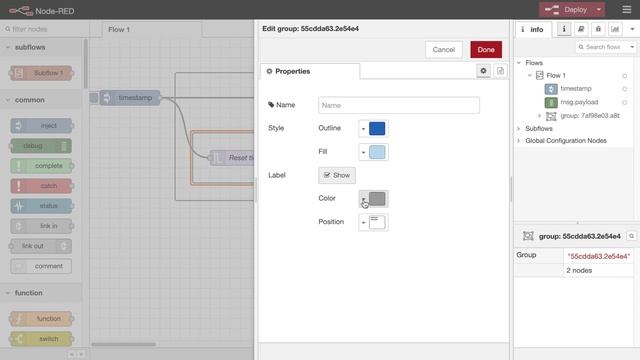Click the Deploy button

click(x=567, y=9)
